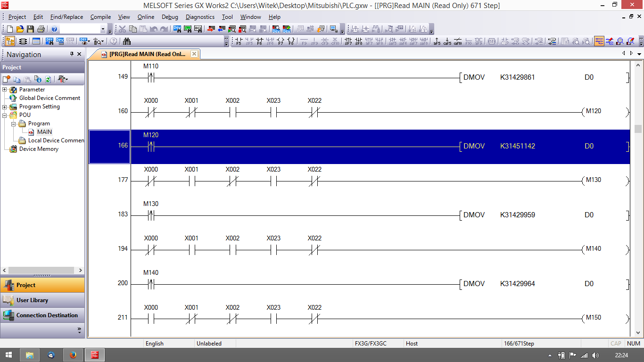The width and height of the screenshot is (644, 362).
Task: Save the project with floppy disk icon
Action: (30, 29)
